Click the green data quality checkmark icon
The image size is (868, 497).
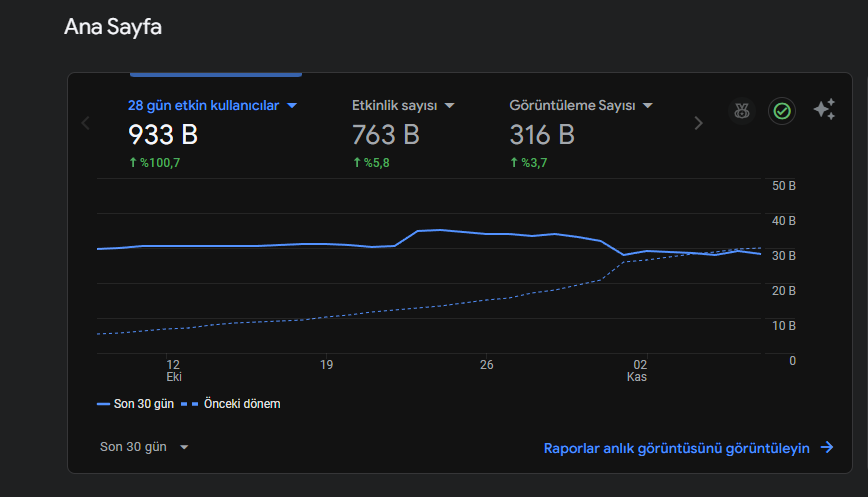click(x=782, y=111)
